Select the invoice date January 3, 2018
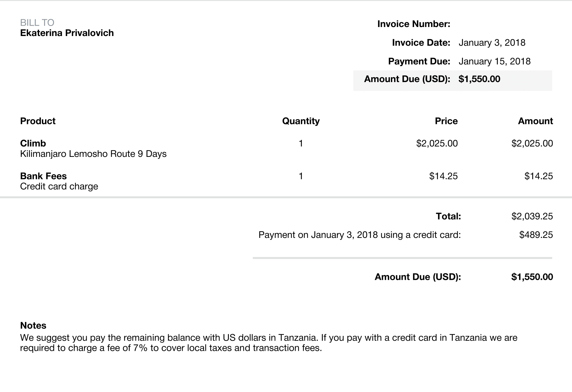This screenshot has height=392, width=572. click(x=492, y=43)
